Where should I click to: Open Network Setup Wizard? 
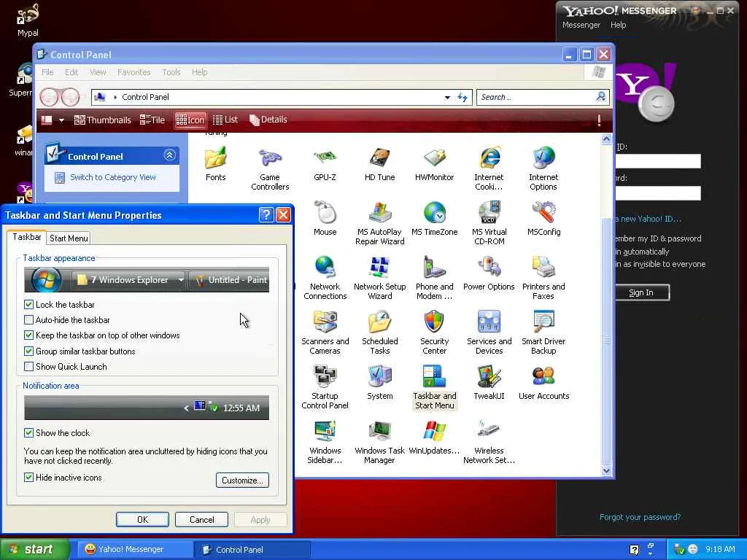pos(379,279)
